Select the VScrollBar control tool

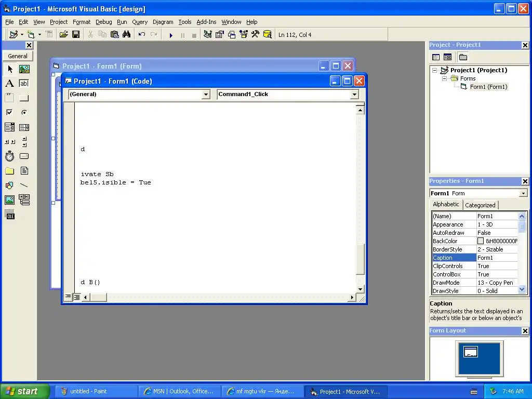[24, 141]
